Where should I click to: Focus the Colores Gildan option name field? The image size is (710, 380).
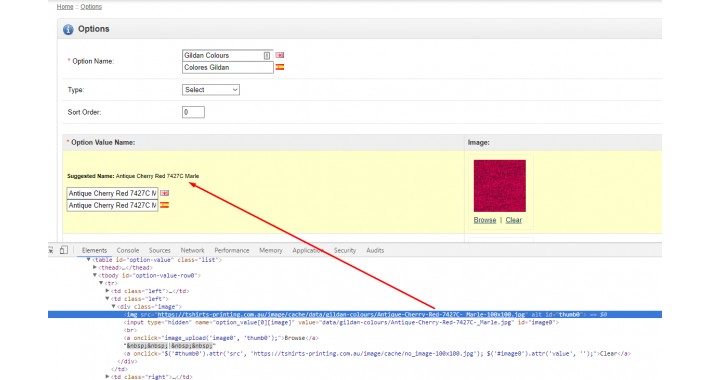coord(228,67)
